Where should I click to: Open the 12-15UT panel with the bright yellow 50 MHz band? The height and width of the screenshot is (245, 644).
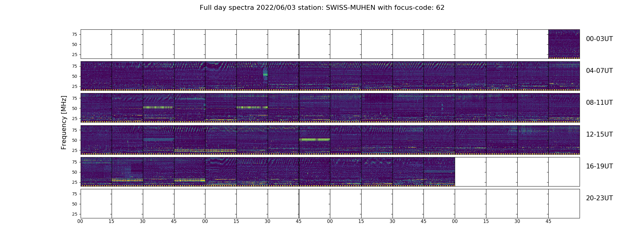[x=314, y=140]
